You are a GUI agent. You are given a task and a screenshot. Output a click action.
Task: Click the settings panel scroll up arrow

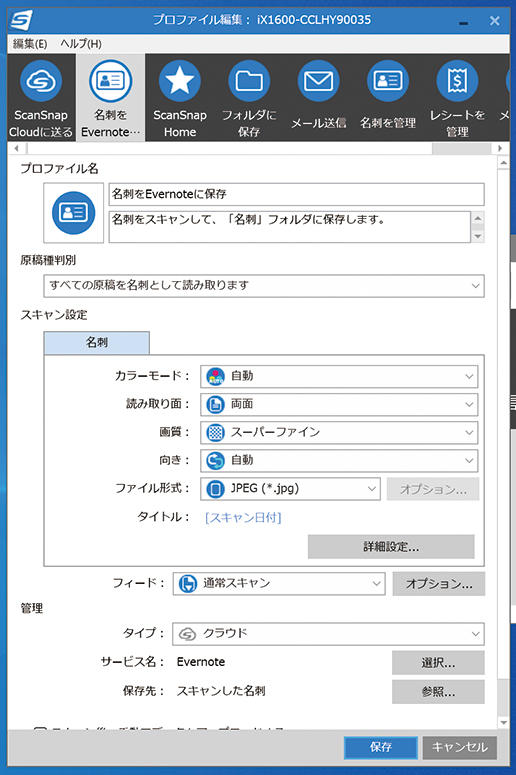point(503,163)
